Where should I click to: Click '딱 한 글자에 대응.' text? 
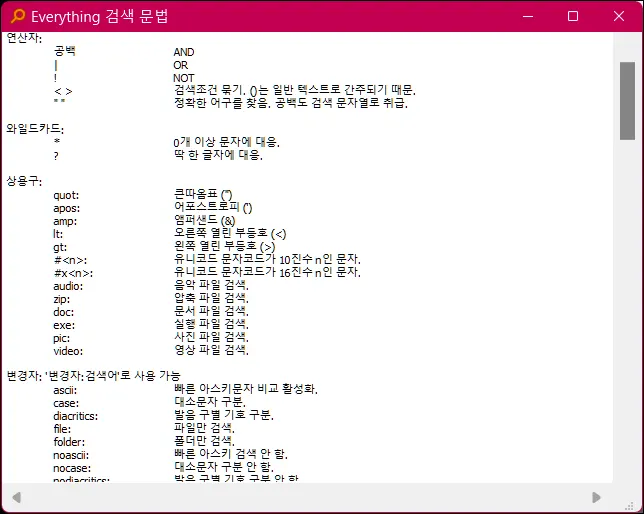(x=218, y=155)
